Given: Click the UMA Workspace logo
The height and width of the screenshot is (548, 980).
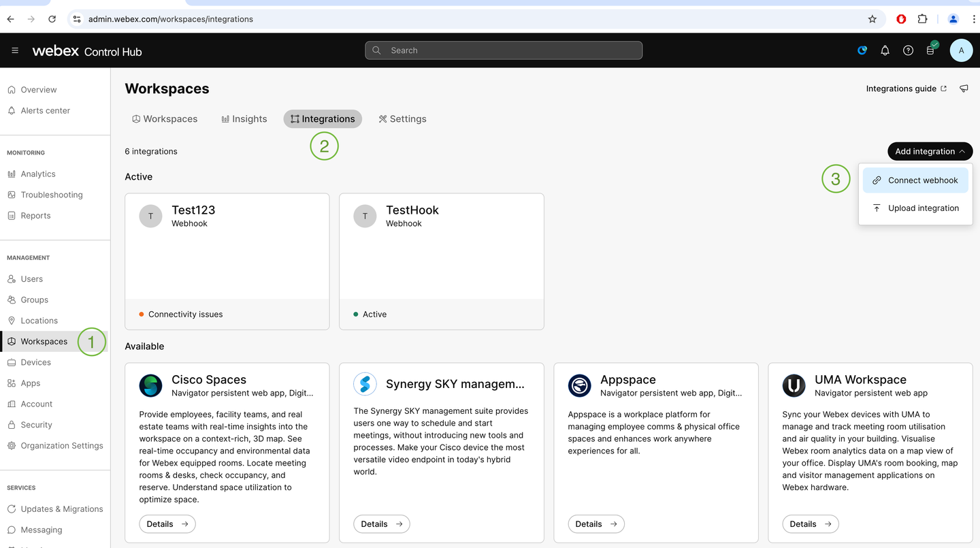Looking at the screenshot, I should click(x=794, y=385).
